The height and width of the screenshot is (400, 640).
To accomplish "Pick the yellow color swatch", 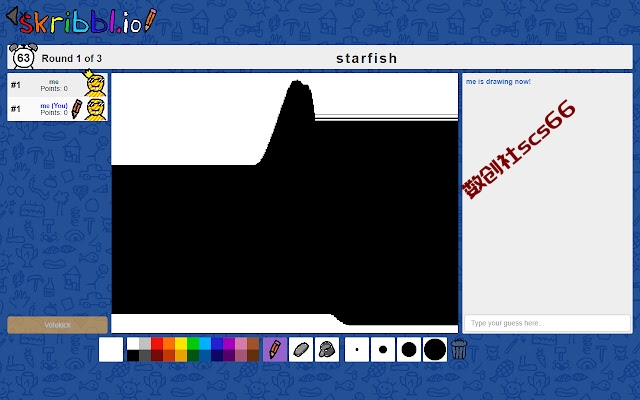I will tap(181, 343).
